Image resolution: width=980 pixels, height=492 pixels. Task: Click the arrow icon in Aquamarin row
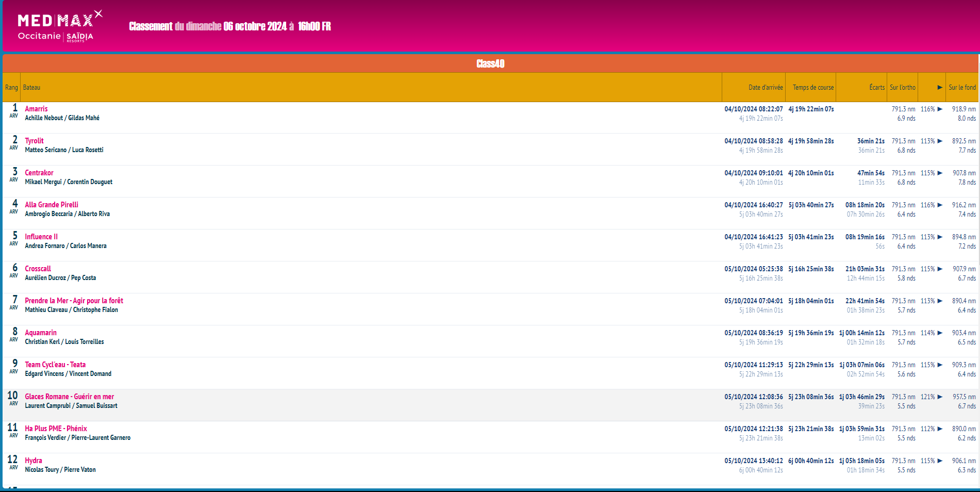pyautogui.click(x=940, y=333)
